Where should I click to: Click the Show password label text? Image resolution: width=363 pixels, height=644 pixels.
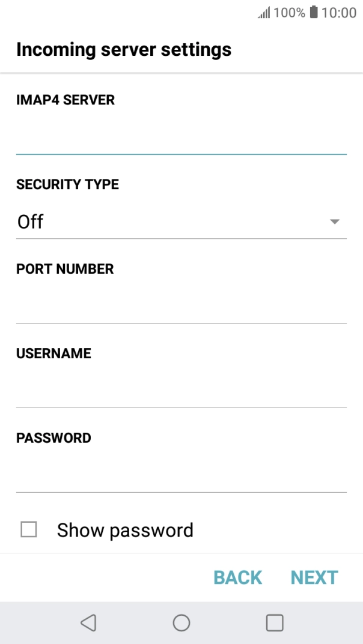[x=124, y=529]
